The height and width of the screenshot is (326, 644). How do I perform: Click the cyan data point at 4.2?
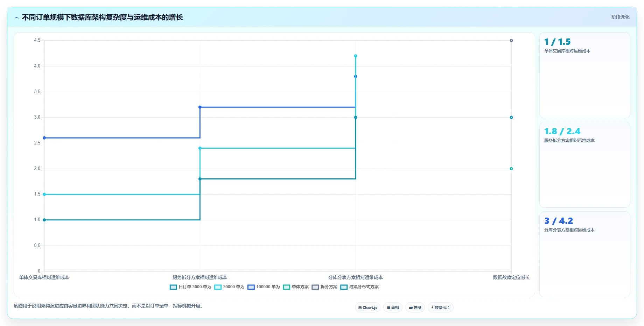click(356, 56)
